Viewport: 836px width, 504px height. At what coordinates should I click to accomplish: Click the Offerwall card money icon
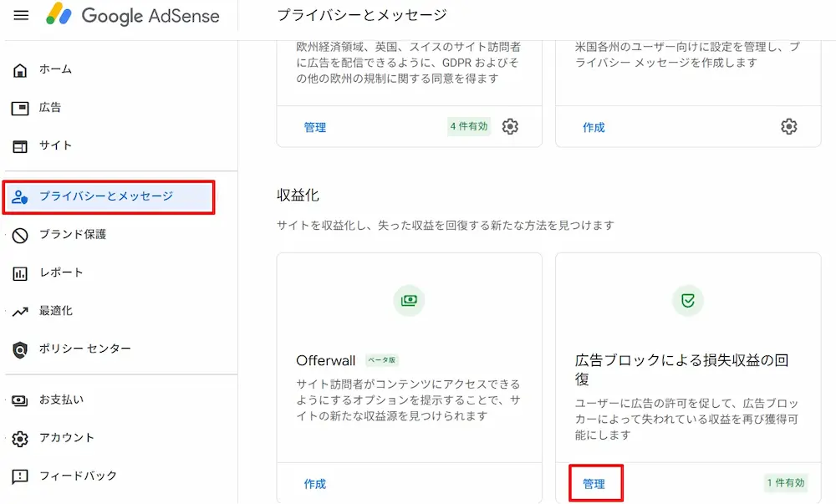pyautogui.click(x=409, y=300)
